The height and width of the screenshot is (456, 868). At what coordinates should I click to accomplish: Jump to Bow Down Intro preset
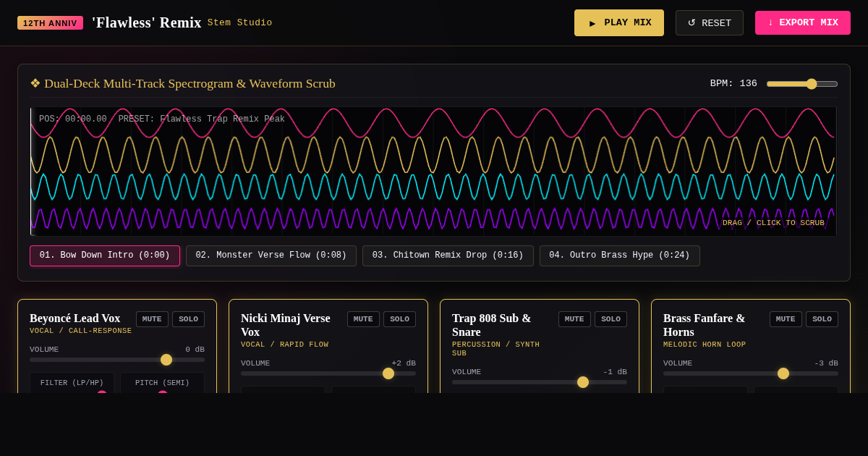(105, 256)
